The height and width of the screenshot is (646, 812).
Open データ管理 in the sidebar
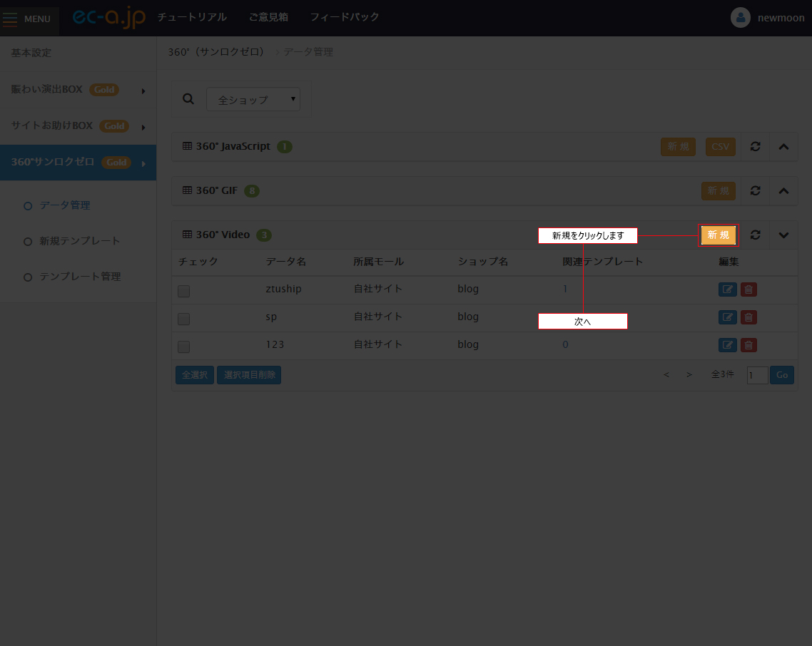[x=65, y=205]
